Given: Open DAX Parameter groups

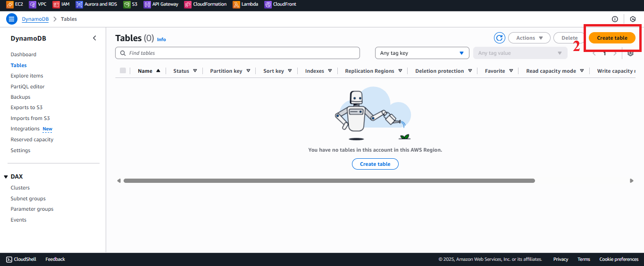Looking at the screenshot, I should click(x=32, y=209).
